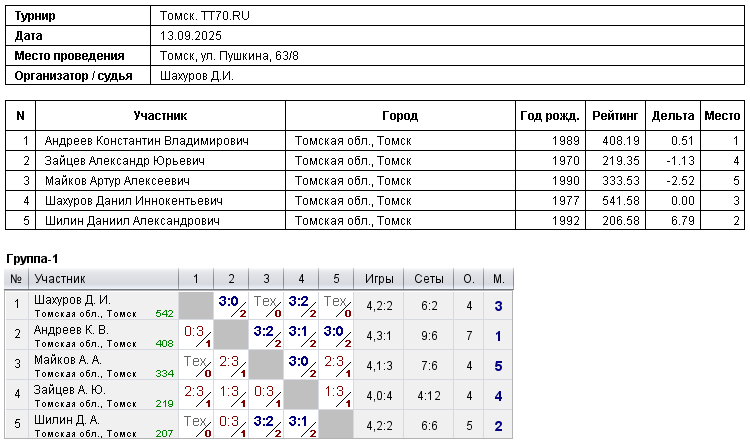The image size is (750, 444).
Task: Click the tournament name 'Томск. TT70.RU'
Action: tap(204, 16)
